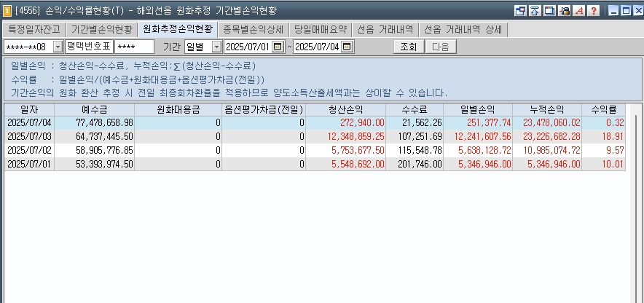Minimize the 4556 window
Image resolution: width=644 pixels, height=303 pixels.
(613, 11)
